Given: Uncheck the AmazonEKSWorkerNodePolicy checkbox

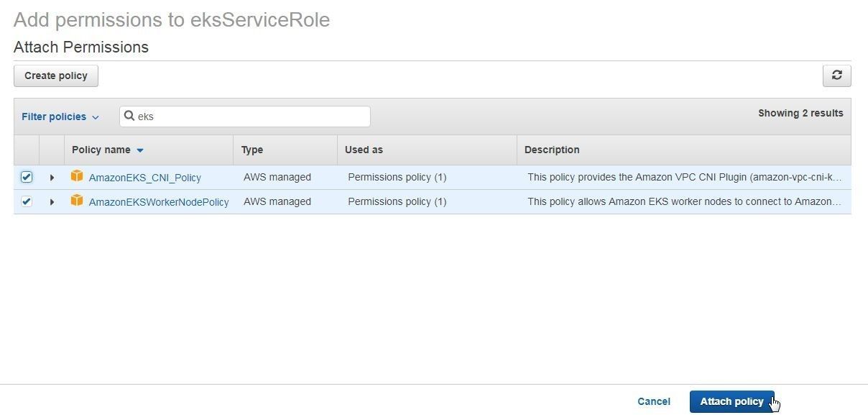Looking at the screenshot, I should [x=27, y=201].
